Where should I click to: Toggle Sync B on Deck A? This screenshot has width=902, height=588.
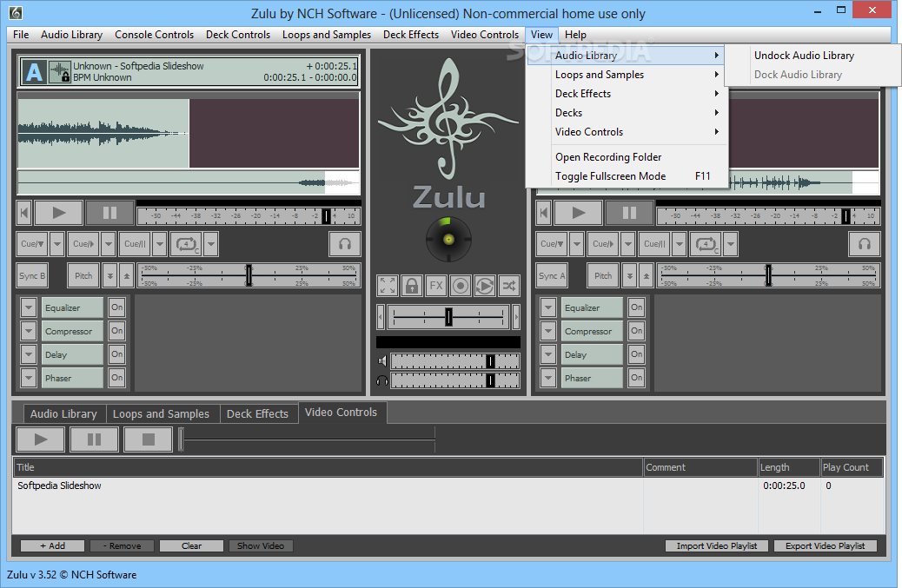coord(32,276)
